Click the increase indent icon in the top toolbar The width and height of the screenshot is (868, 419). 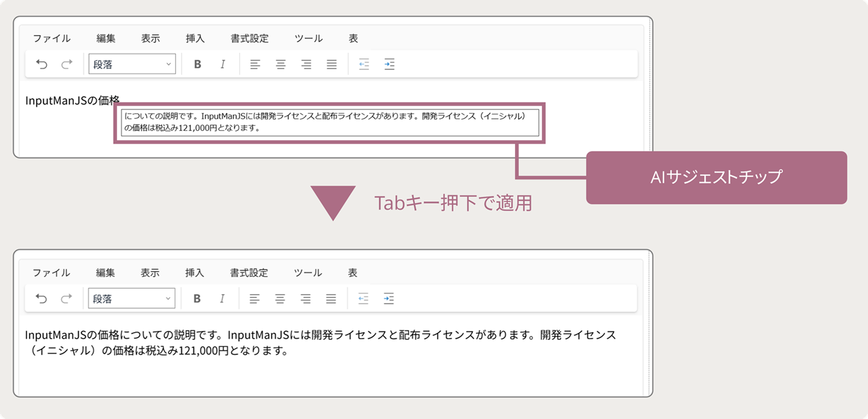[x=389, y=64]
